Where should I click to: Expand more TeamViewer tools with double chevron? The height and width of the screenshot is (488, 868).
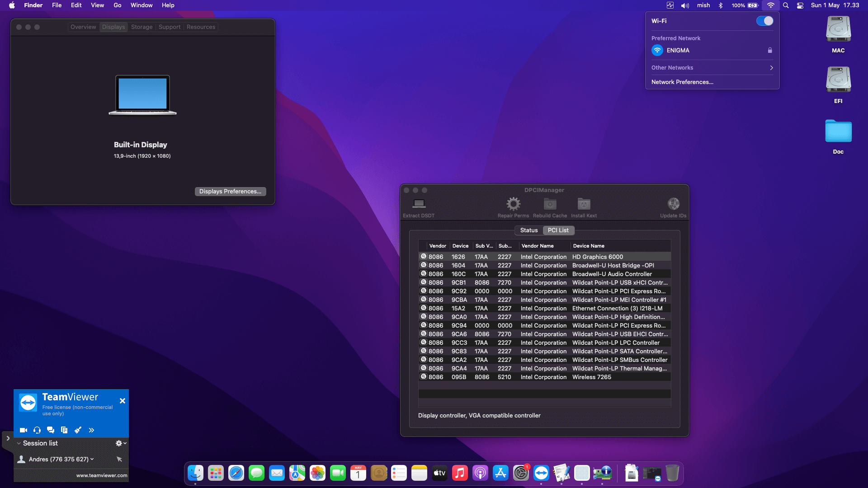(x=91, y=430)
